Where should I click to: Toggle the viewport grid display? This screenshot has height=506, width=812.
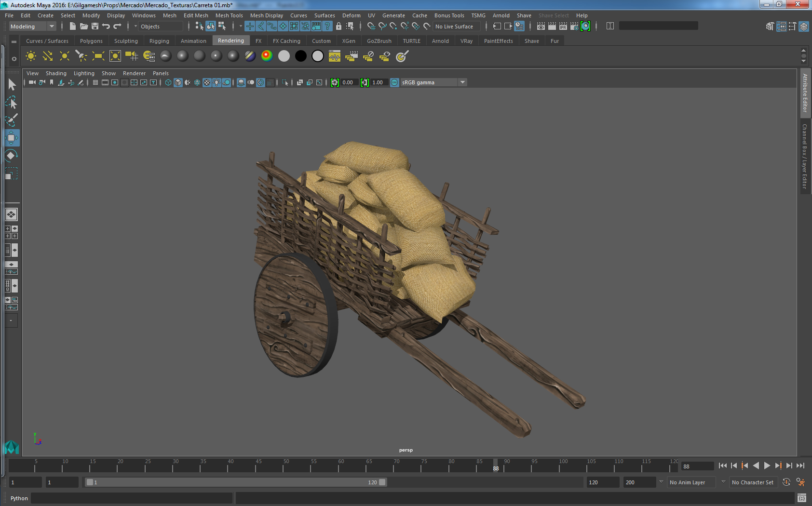pyautogui.click(x=95, y=82)
